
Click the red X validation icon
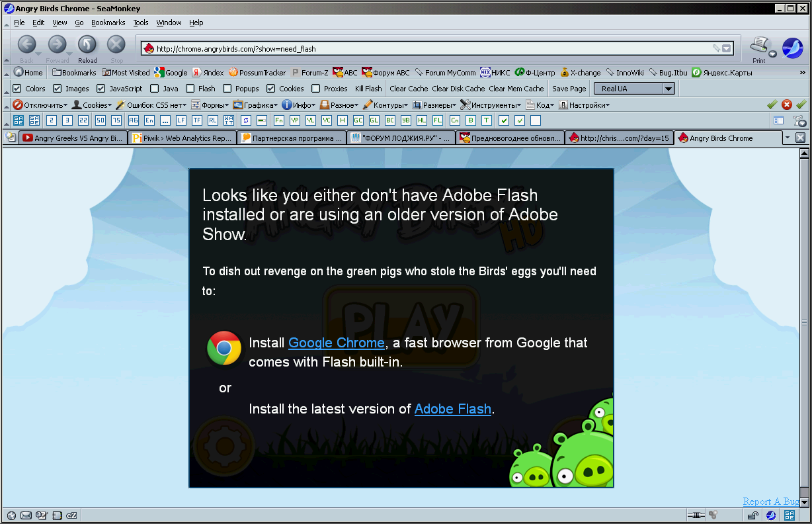pyautogui.click(x=787, y=105)
